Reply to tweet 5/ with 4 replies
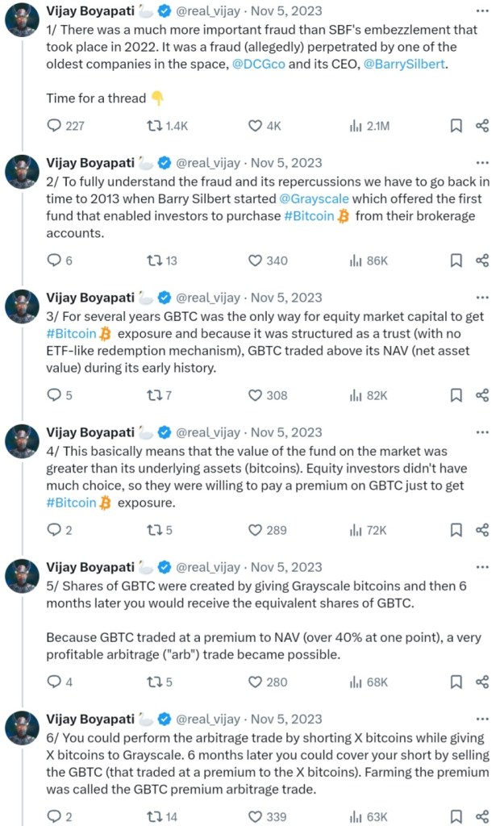This screenshot has width=504, height=826. (55, 682)
